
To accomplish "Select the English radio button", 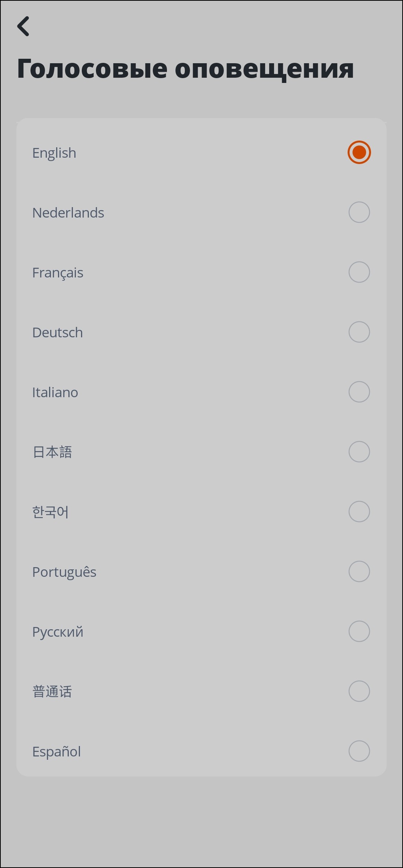I will tap(359, 152).
